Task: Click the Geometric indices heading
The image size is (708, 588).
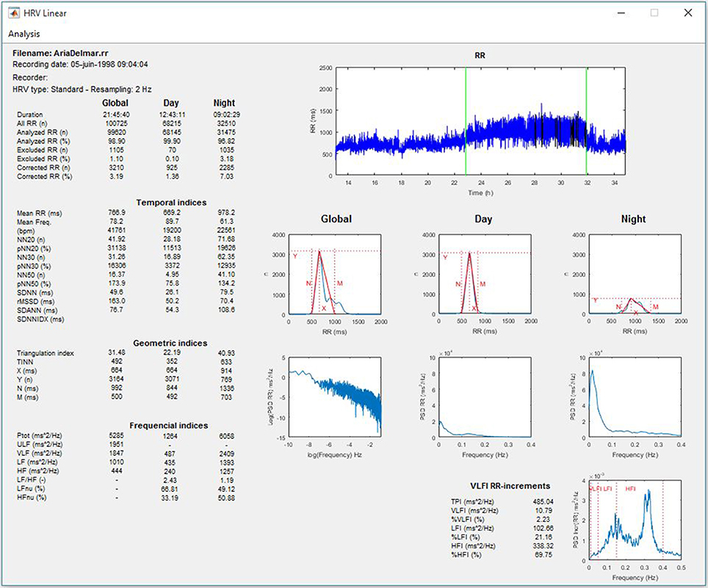Action: click(x=170, y=343)
